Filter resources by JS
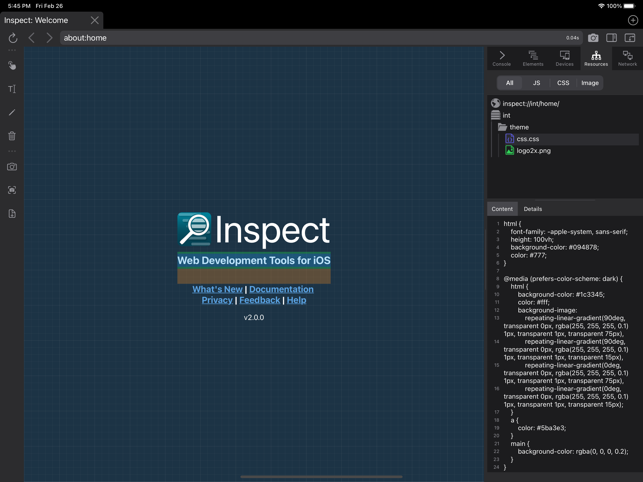This screenshot has height=482, width=643. (x=536, y=83)
